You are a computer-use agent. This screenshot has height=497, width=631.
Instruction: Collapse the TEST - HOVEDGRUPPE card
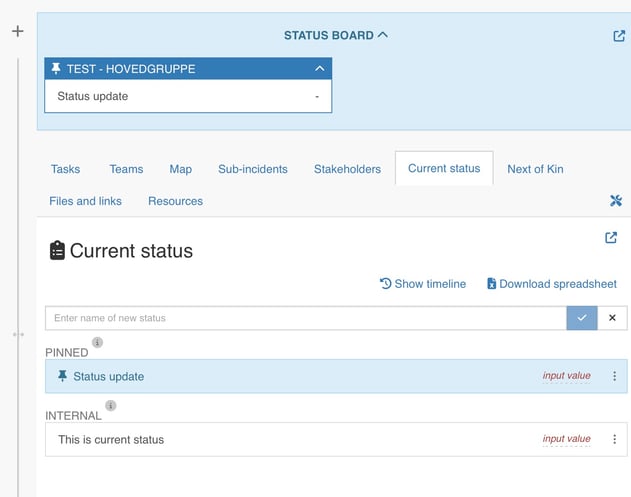(x=319, y=69)
